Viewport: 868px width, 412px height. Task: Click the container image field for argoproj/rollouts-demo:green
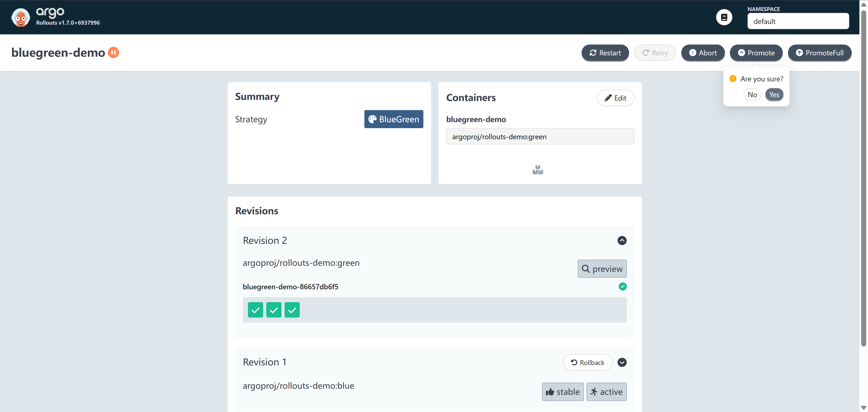(x=540, y=137)
